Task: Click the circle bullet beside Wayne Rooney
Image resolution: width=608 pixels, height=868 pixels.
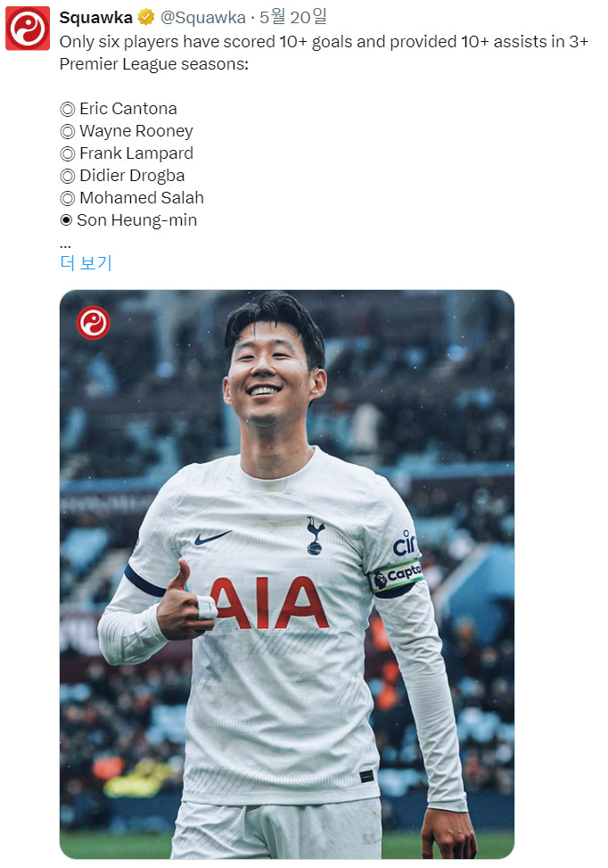Action: [x=68, y=131]
